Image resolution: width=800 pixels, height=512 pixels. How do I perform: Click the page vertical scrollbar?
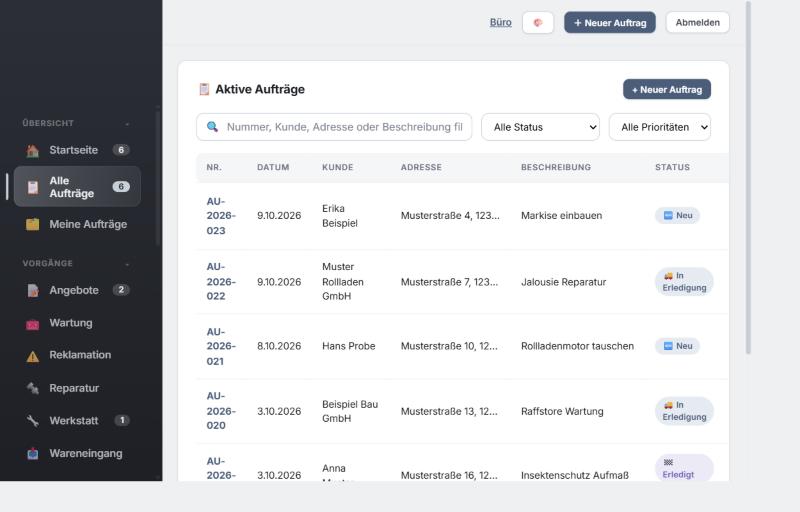point(748,177)
